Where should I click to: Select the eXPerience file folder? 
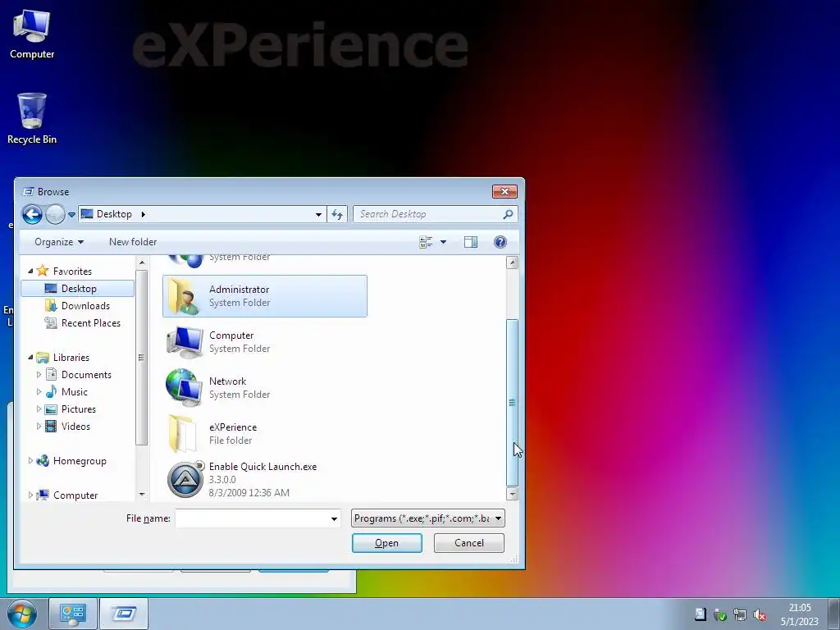265,433
